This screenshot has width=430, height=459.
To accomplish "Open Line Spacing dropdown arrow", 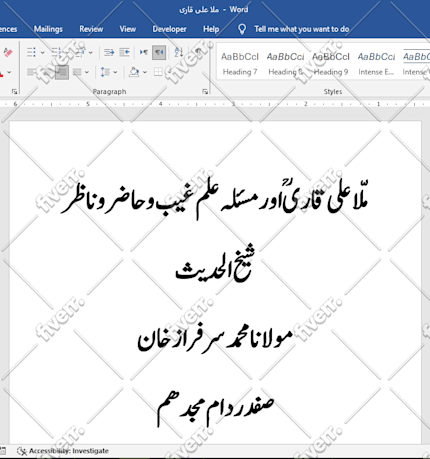I will point(115,72).
